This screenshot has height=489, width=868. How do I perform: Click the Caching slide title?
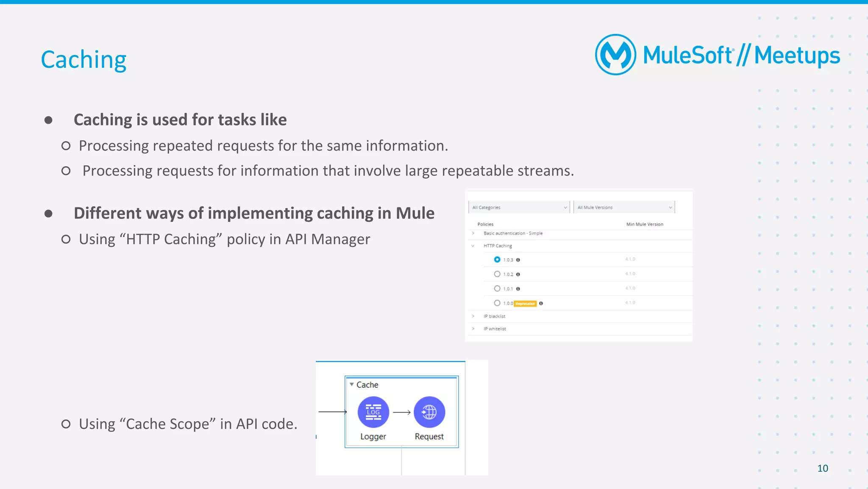[x=83, y=59]
